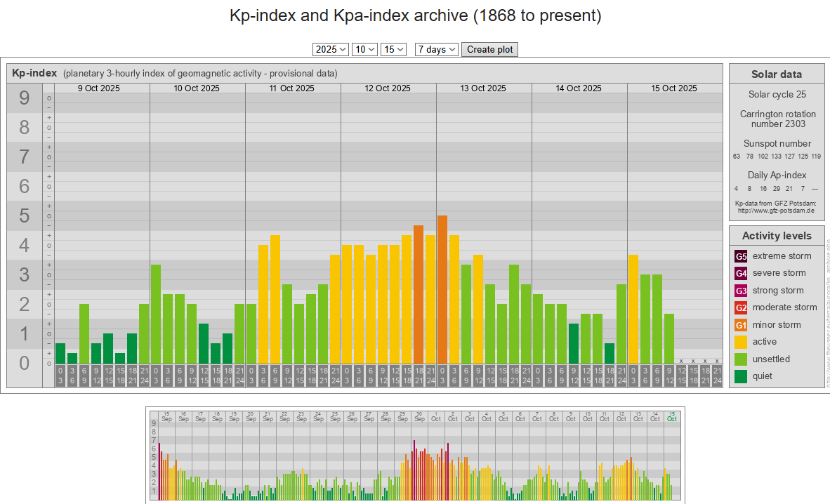Click the Ap-index value 29
The width and height of the screenshot is (830, 504).
(776, 189)
